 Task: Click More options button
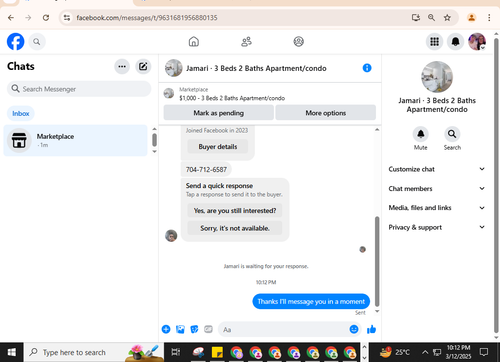point(326,113)
